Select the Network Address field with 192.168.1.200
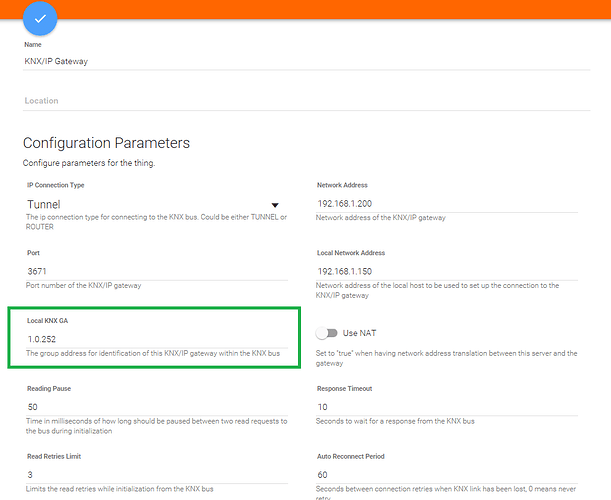Viewport: 611px width, 500px height. [x=450, y=204]
